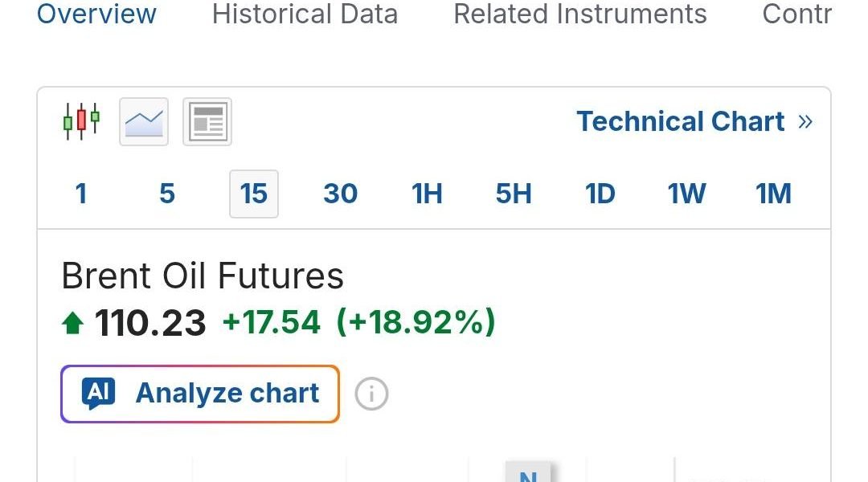868x482 pixels.
Task: Select the 1 minute interval
Action: [x=81, y=194]
